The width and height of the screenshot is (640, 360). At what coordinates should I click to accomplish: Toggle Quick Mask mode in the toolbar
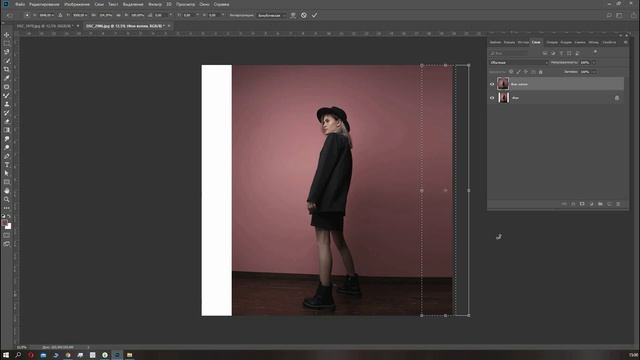(7, 235)
